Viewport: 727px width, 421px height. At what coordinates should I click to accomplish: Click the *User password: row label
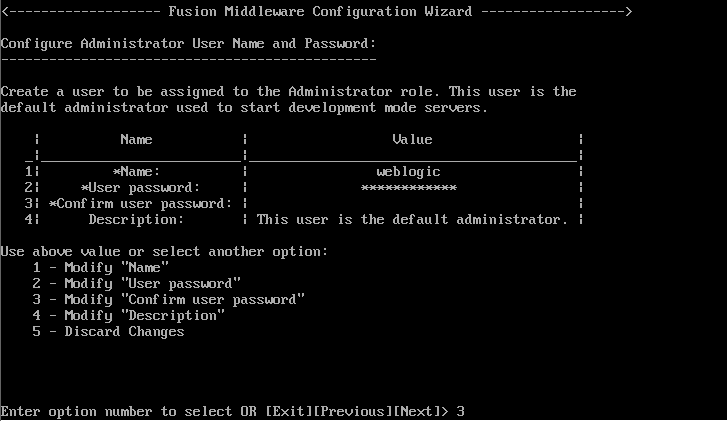(140, 188)
